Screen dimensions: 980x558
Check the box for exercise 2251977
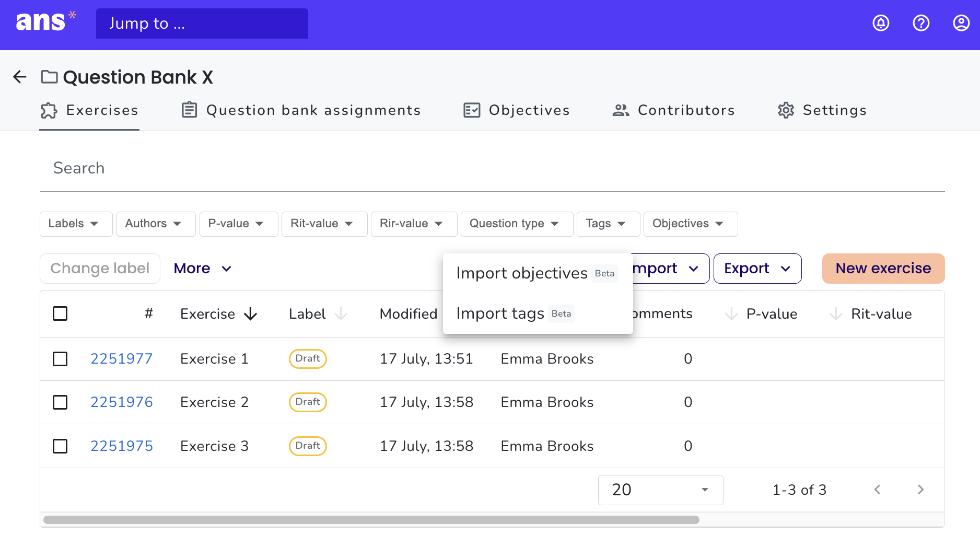pyautogui.click(x=60, y=359)
